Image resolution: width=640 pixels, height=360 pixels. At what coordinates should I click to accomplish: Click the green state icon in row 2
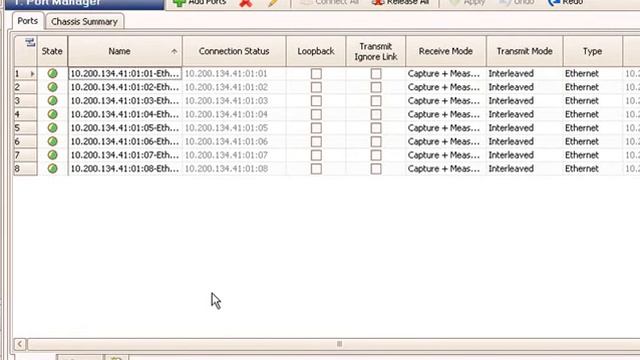point(52,87)
